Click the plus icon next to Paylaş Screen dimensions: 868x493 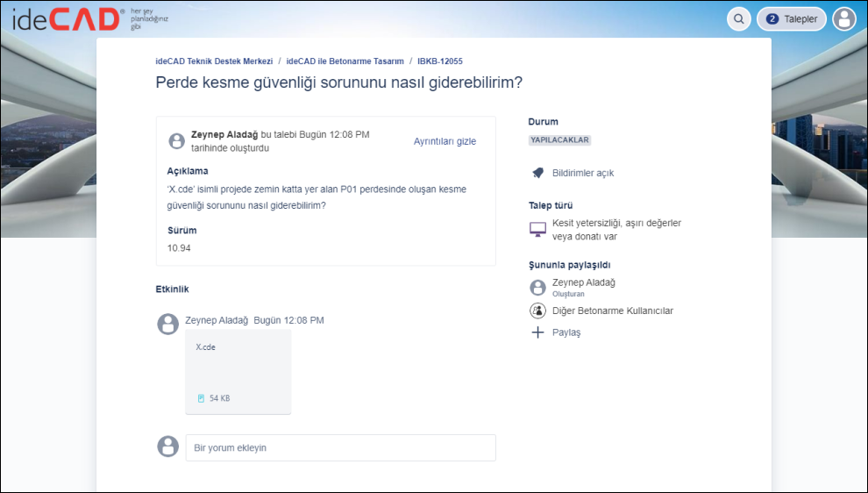(x=537, y=332)
